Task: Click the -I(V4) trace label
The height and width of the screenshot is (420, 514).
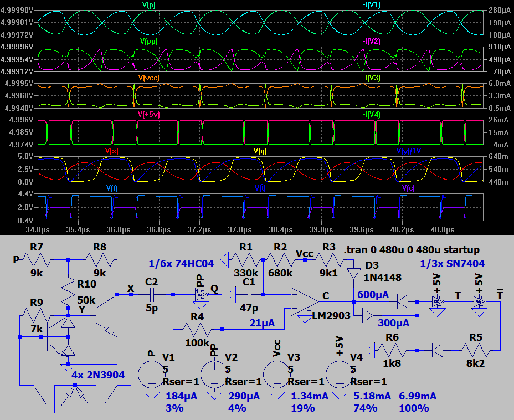Action: pos(372,115)
